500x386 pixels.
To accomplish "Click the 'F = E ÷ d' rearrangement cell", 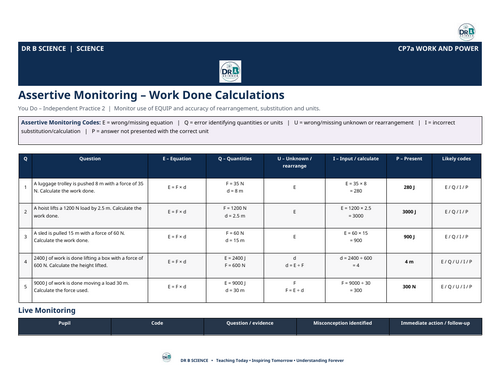I will (294, 290).
